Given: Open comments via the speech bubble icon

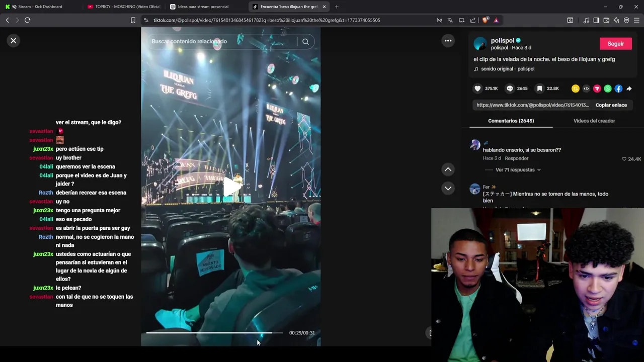Looking at the screenshot, I should (x=510, y=88).
